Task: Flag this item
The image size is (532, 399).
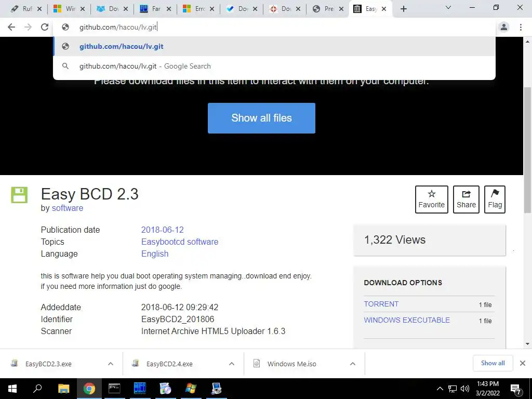Action: (495, 199)
